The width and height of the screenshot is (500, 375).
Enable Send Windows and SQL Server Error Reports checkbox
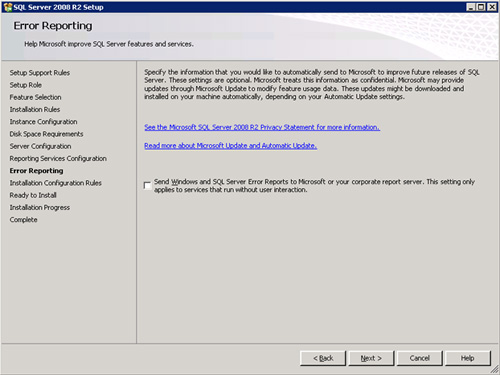click(x=147, y=186)
